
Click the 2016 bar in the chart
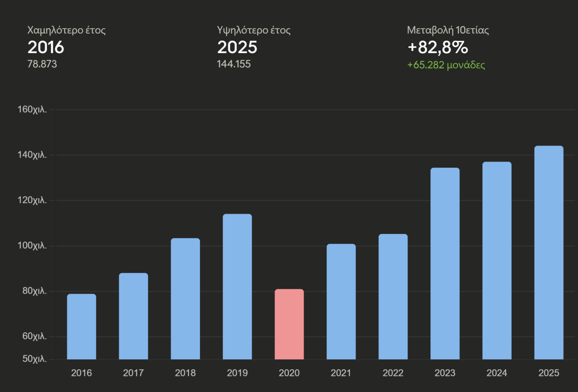click(x=82, y=327)
